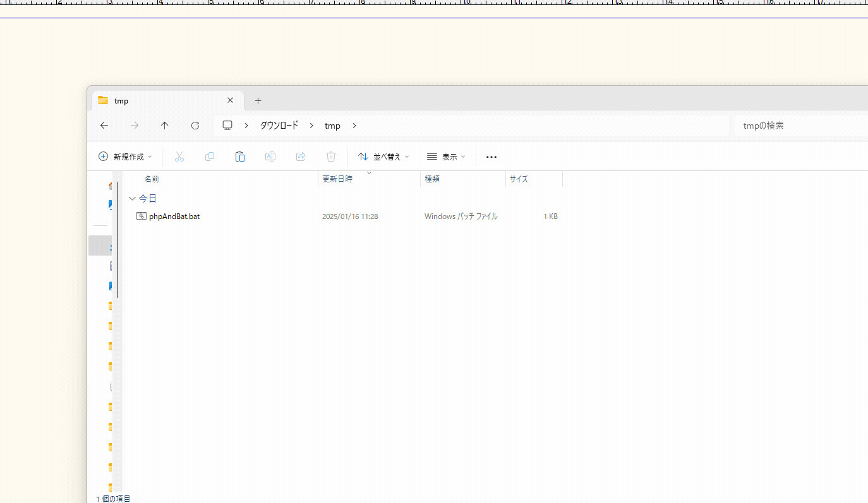This screenshot has width=868, height=503.
Task: Click the Up directory arrow
Action: (x=165, y=126)
